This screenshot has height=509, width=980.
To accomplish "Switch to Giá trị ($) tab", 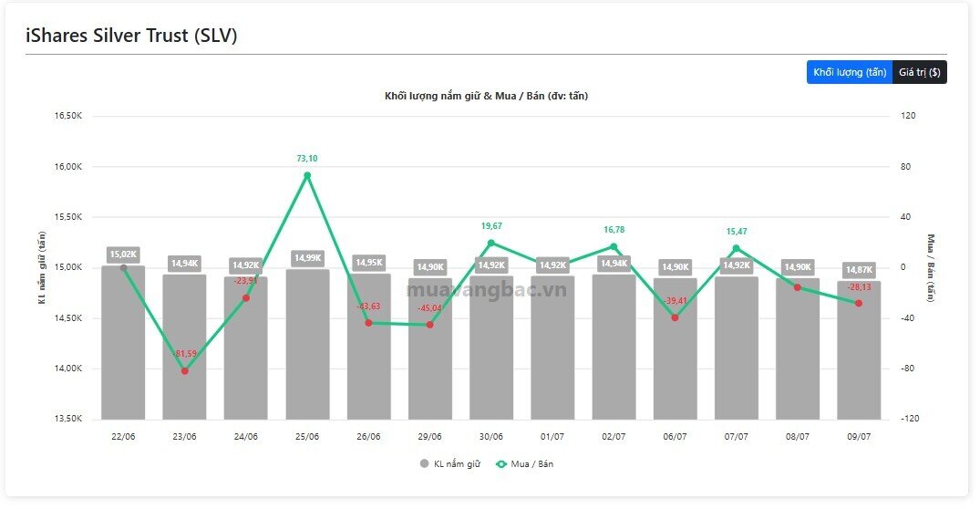I will tap(919, 72).
